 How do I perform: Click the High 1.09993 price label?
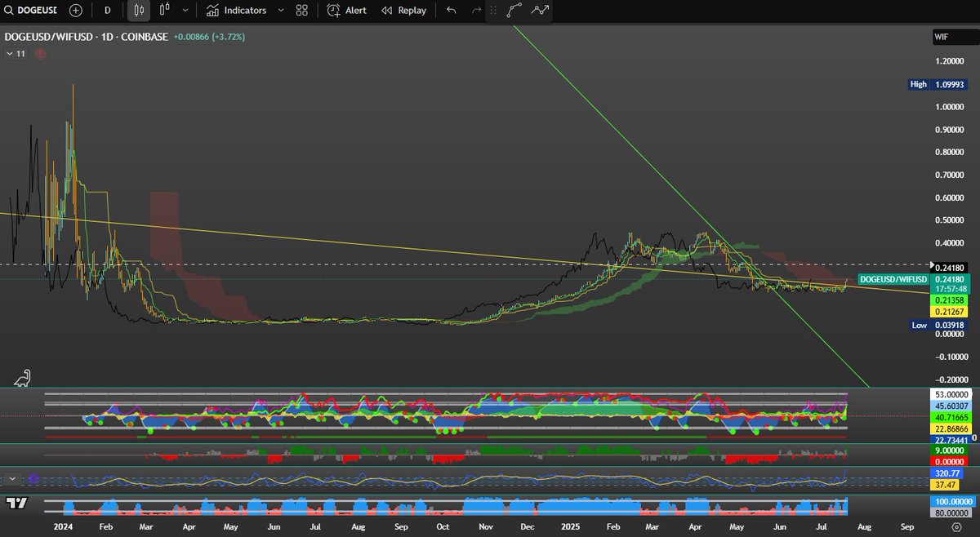point(937,84)
